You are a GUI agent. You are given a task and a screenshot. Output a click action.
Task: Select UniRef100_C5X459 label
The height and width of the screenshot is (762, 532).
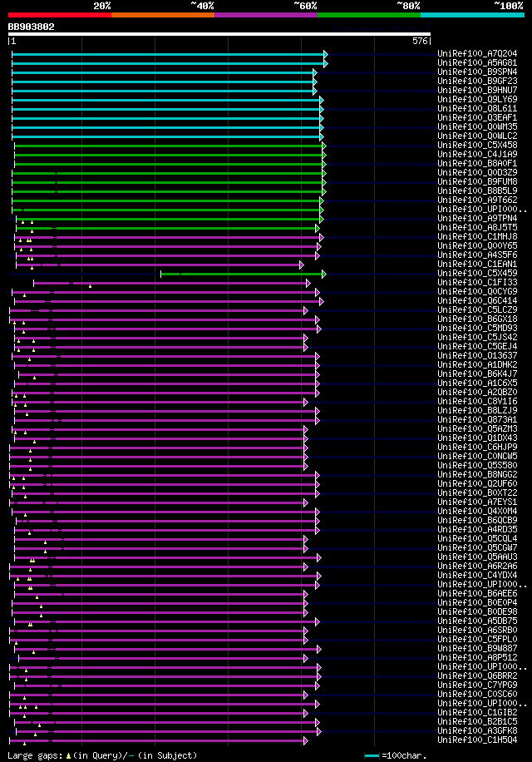click(477, 273)
